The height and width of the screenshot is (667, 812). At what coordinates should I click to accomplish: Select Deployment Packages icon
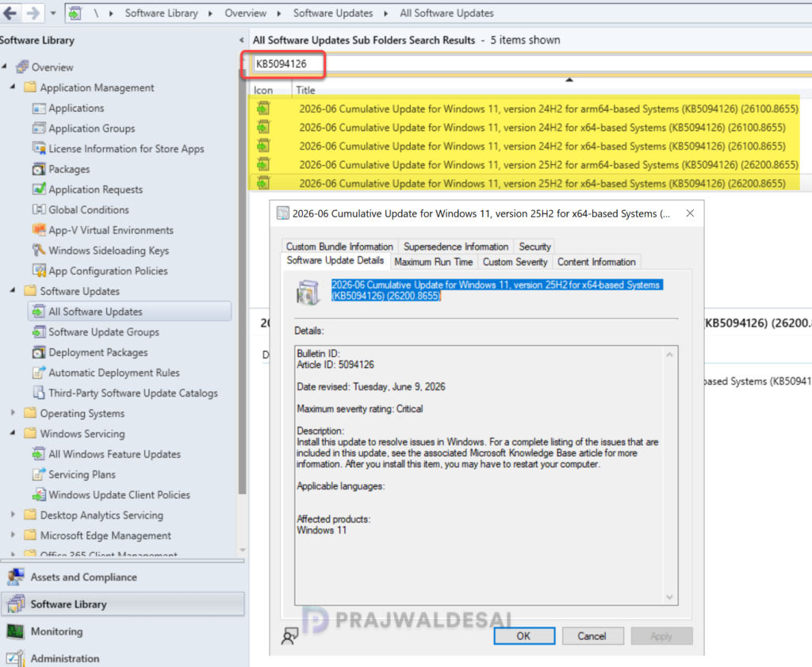[39, 353]
